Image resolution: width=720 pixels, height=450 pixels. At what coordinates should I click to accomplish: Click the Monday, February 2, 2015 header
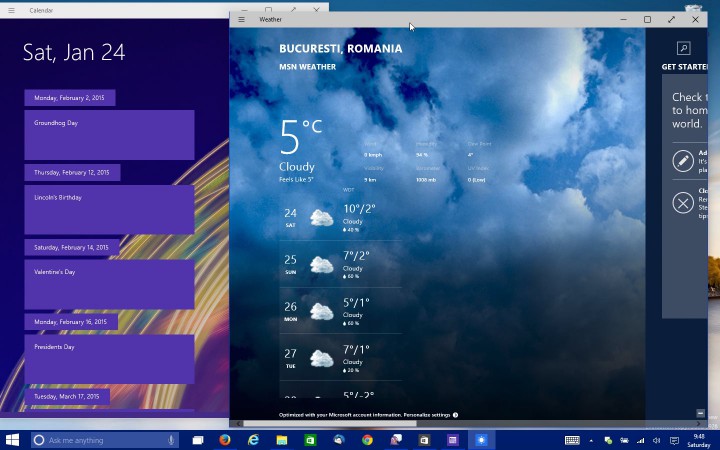[70, 98]
